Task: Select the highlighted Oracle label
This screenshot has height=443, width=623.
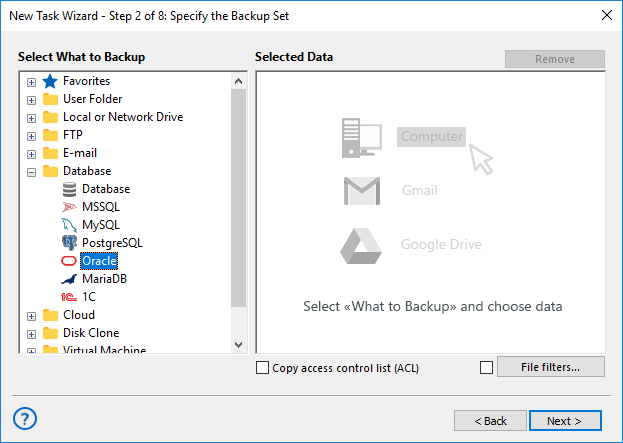Action: click(99, 261)
